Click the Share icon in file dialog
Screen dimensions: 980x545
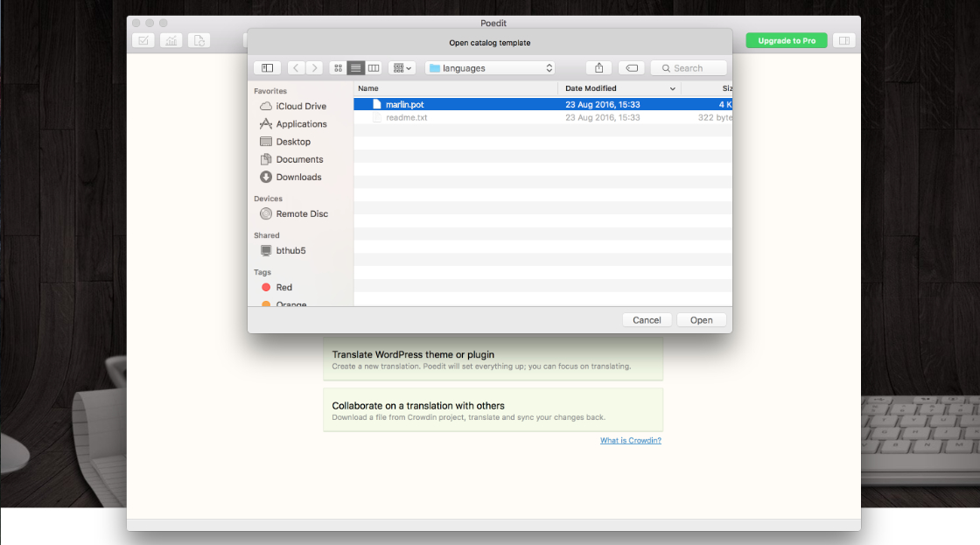(x=598, y=68)
